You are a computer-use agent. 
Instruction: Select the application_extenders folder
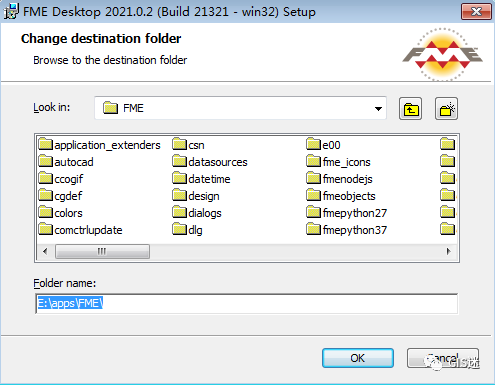click(x=99, y=145)
